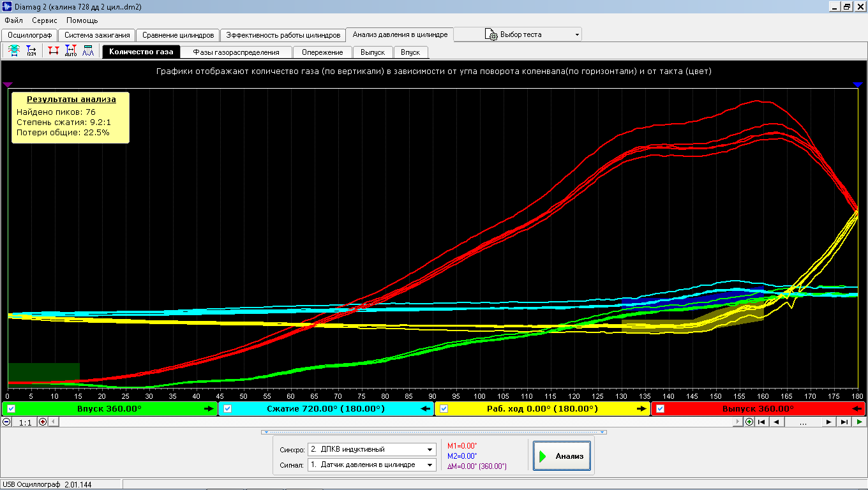Jump to first frame button

coord(761,422)
